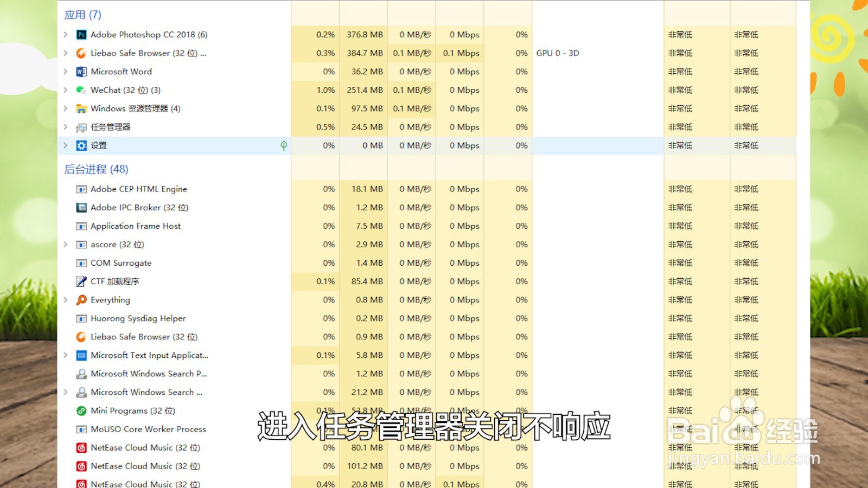Screen dimensions: 868x488
Task: Click the 376.8 MB memory cell
Action: pyautogui.click(x=365, y=35)
